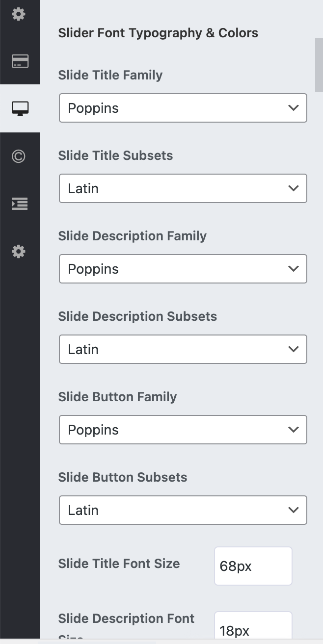Open the Slide Button Subsets dropdown
The width and height of the screenshot is (323, 644).
(x=183, y=510)
